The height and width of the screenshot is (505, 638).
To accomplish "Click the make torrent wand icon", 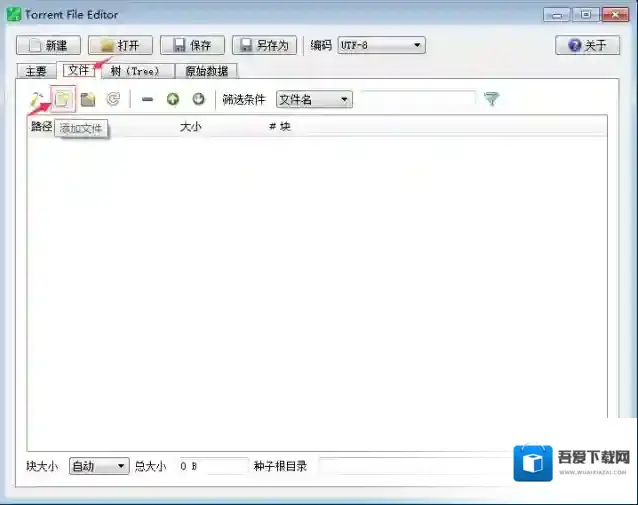I will [37, 99].
